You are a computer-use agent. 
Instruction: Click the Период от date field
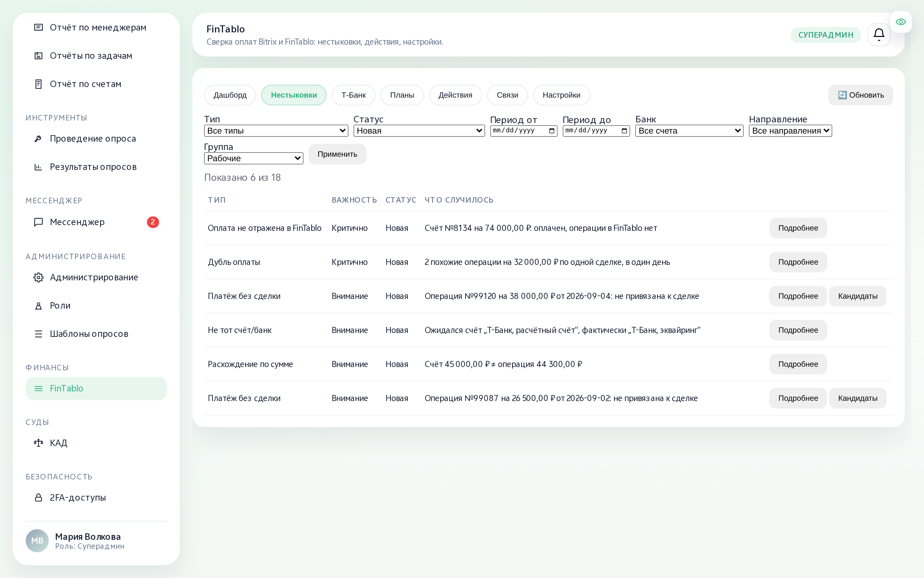524,131
